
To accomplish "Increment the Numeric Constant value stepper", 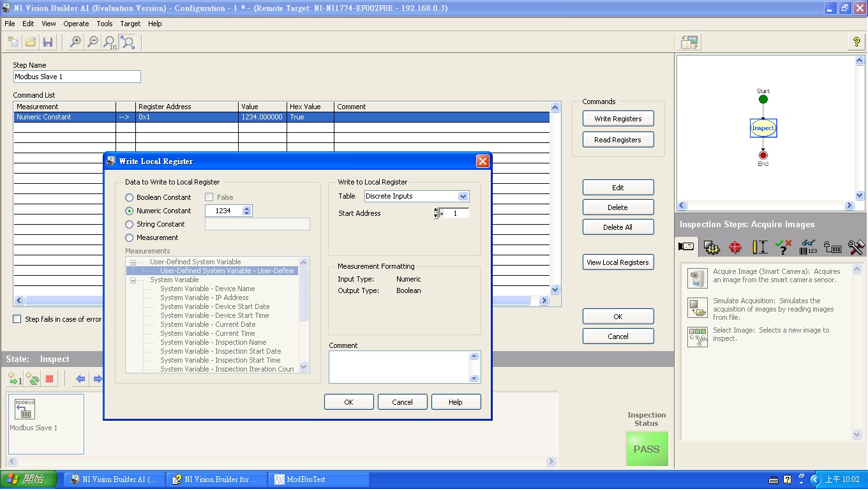I will (x=247, y=207).
